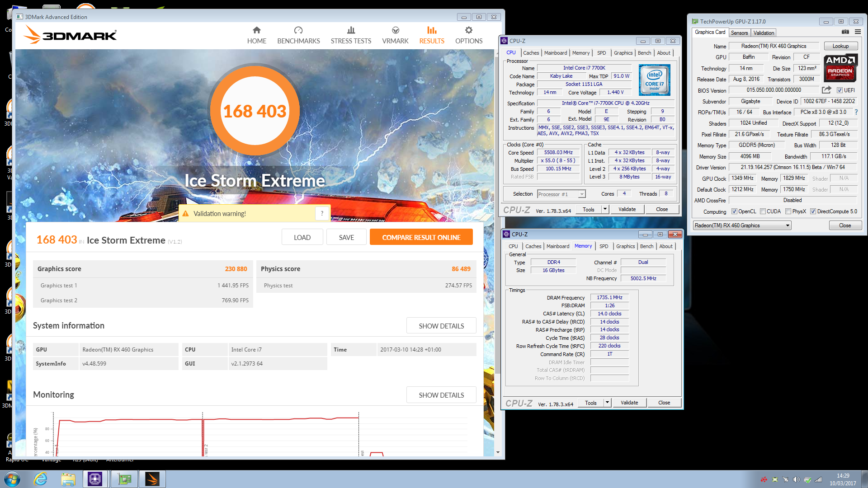Open Windows Explorer from the taskbar

68,479
